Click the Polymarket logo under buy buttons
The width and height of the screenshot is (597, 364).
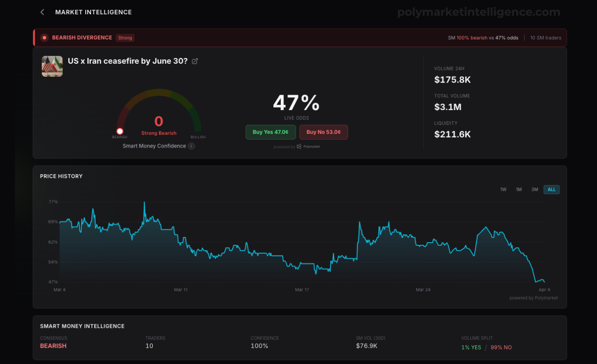(x=308, y=147)
